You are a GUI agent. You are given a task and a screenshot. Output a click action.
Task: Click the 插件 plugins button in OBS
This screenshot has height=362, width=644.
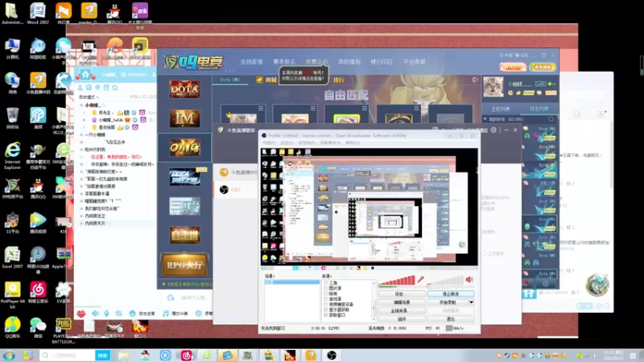(402, 319)
